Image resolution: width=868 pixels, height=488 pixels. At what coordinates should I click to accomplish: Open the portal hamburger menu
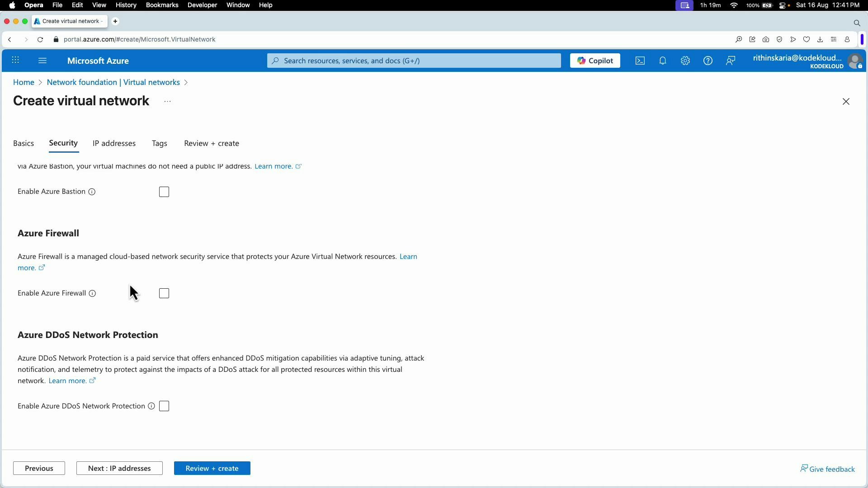(42, 60)
